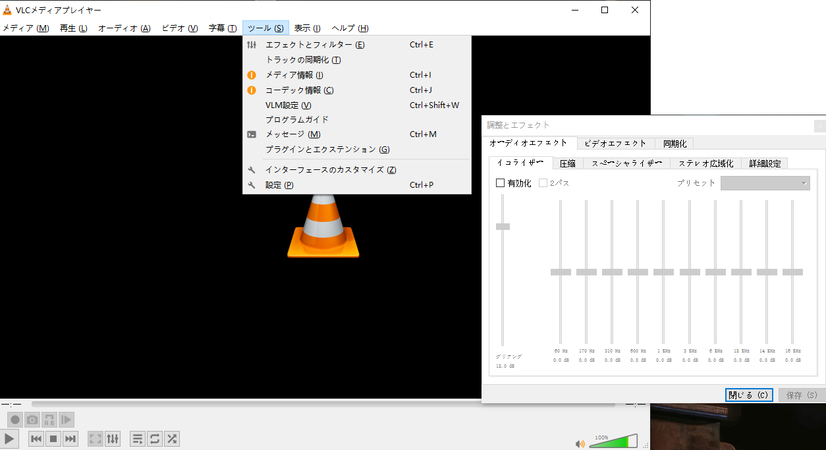The height and width of the screenshot is (450, 826).
Task: Toggle fullscreen mode icon
Action: [95, 438]
